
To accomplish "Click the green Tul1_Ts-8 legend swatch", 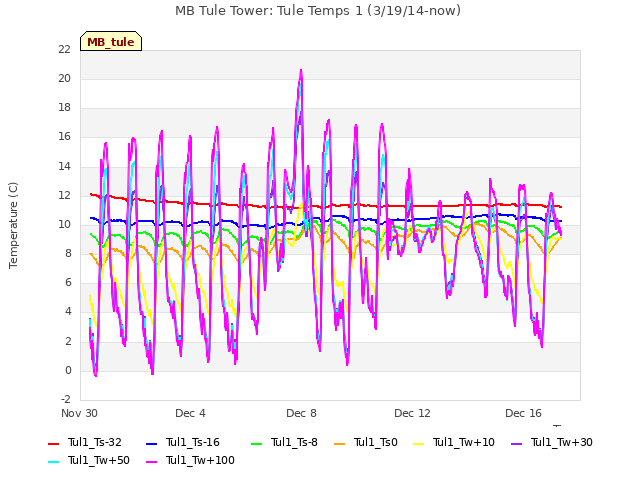I will (256, 443).
